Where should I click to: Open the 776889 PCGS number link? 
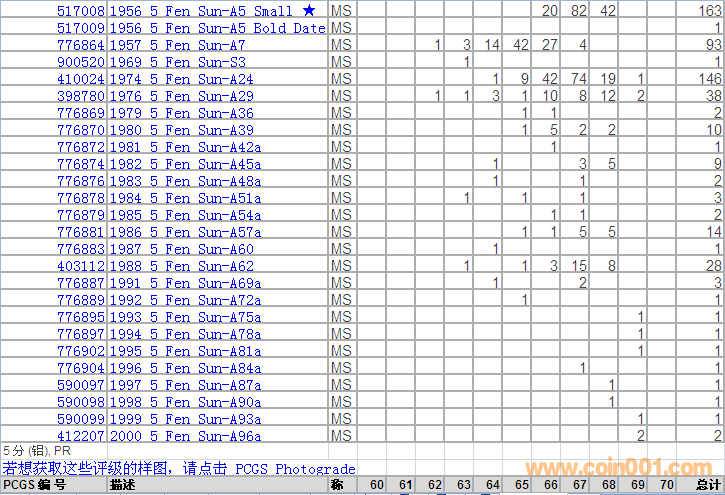[81, 300]
